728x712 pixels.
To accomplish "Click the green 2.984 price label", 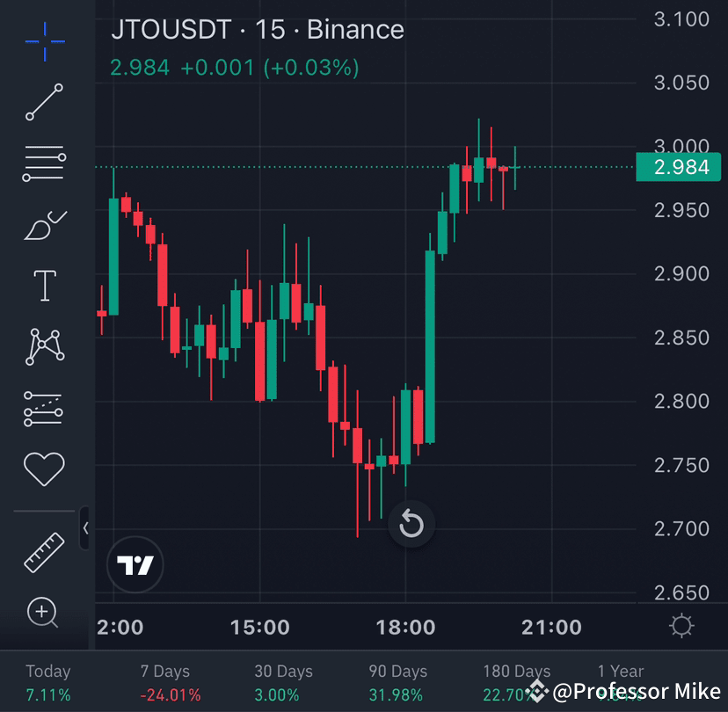I will coord(679,167).
